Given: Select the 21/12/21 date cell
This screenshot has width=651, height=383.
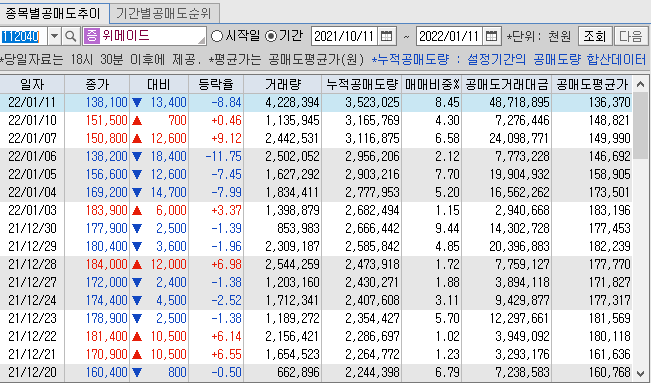Looking at the screenshot, I should [32, 354].
